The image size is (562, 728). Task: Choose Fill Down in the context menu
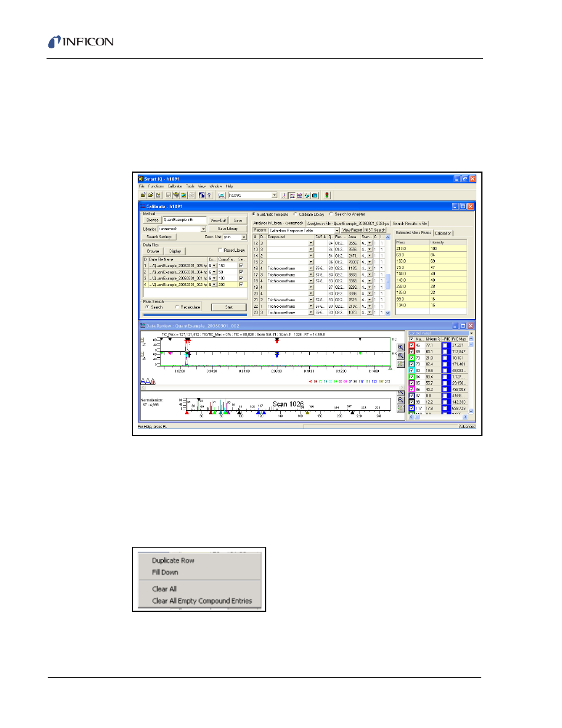(165, 572)
